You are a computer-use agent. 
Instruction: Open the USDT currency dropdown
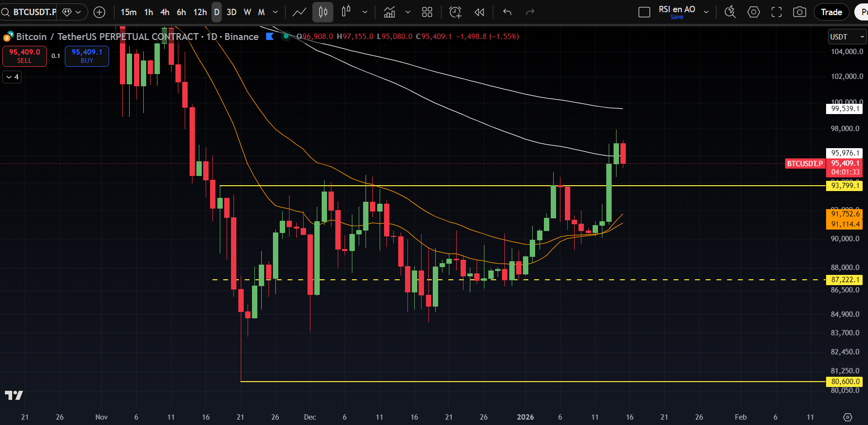click(x=846, y=37)
